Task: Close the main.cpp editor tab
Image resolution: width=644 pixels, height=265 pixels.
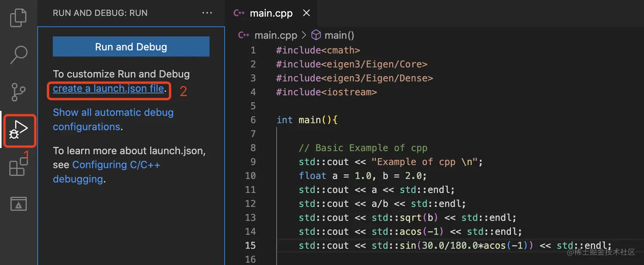Action: pos(306,13)
